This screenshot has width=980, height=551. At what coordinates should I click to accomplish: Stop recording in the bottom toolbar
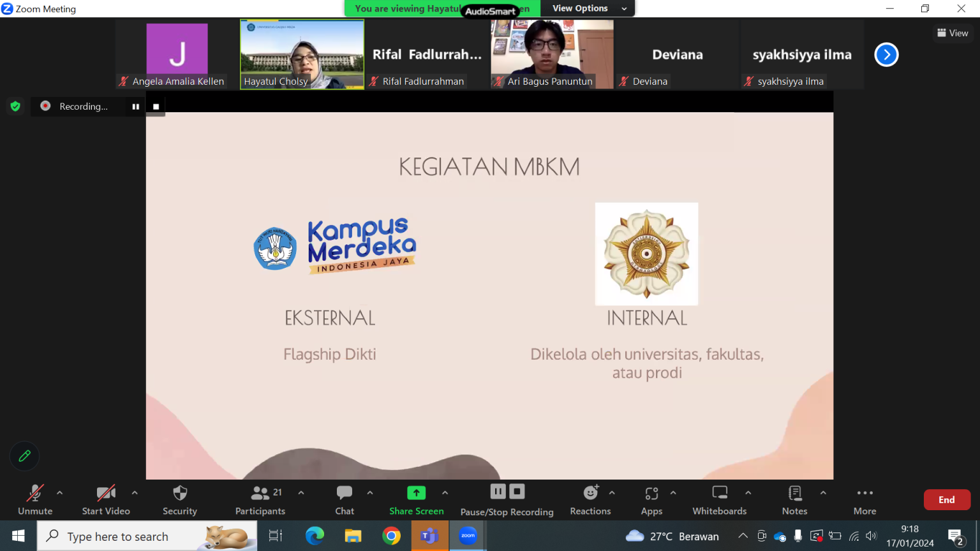point(517,492)
